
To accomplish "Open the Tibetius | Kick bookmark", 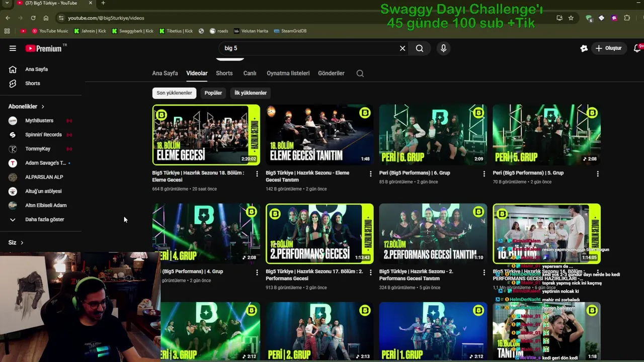I will click(176, 31).
